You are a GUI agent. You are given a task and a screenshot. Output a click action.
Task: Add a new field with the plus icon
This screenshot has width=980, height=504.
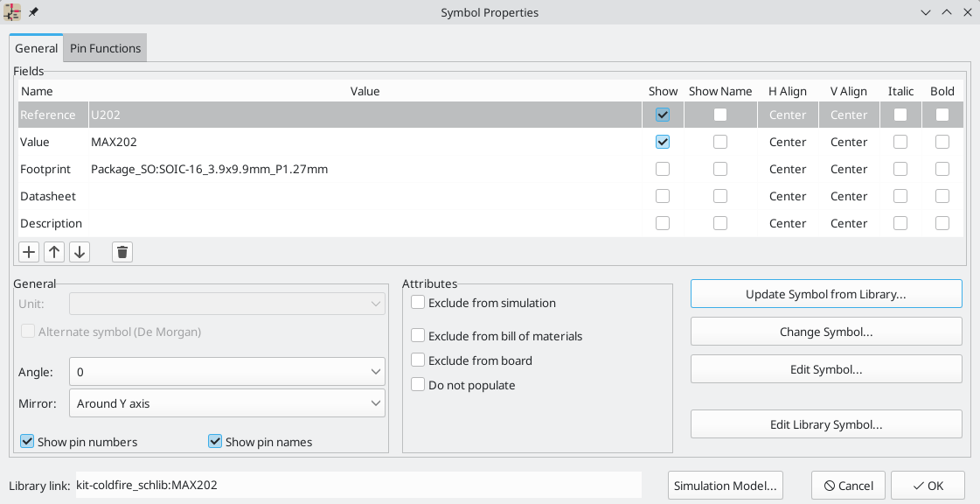pyautogui.click(x=28, y=251)
